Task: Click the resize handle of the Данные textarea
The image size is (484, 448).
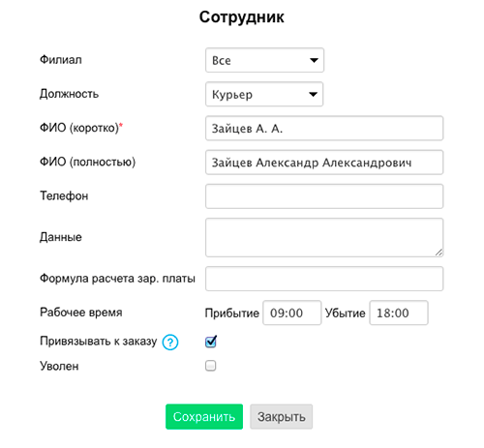Action: 439,253
